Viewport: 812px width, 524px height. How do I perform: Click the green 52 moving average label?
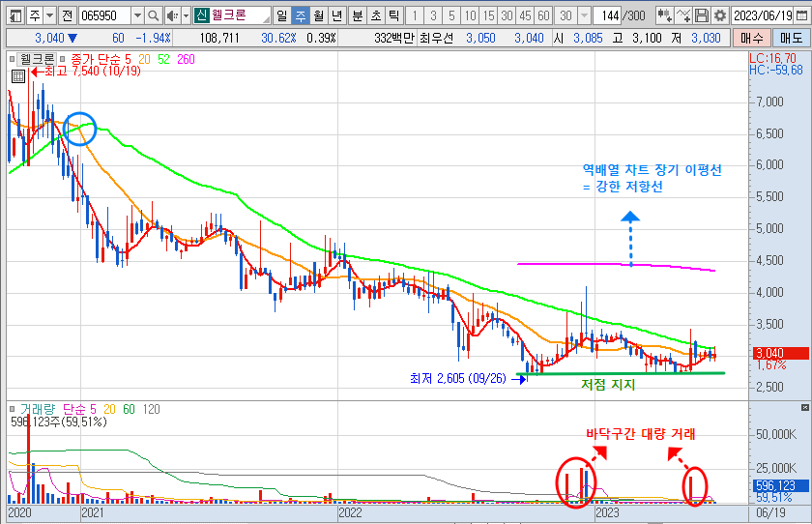[x=163, y=59]
